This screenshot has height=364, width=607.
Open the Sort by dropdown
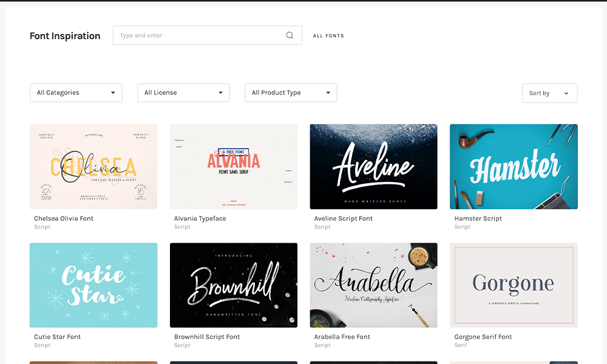click(549, 93)
